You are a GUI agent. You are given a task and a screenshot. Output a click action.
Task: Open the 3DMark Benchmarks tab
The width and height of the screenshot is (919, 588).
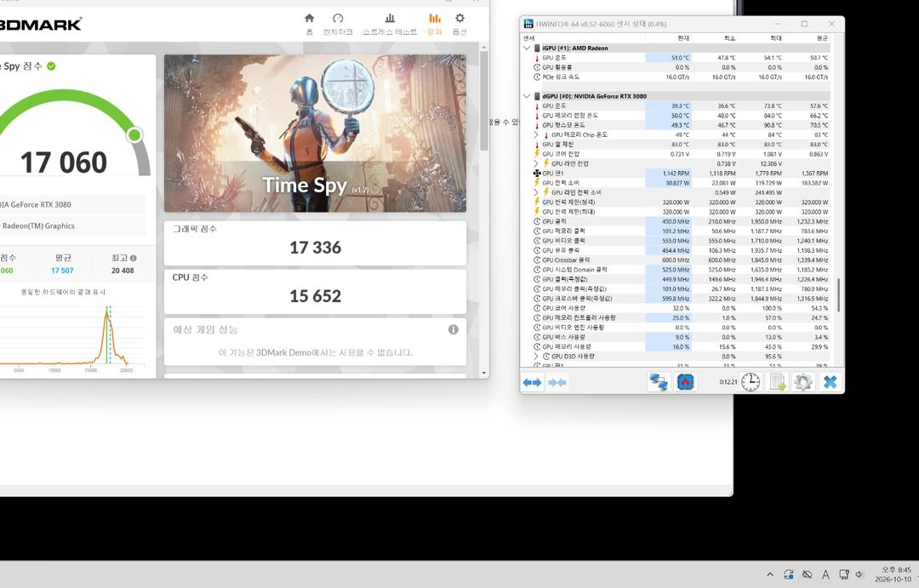point(338,24)
